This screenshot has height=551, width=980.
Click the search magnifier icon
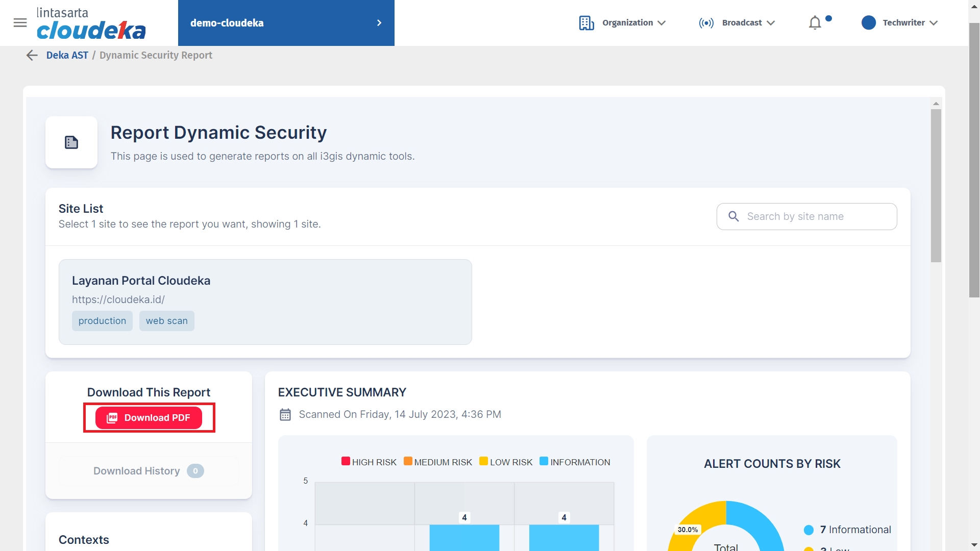pos(733,216)
